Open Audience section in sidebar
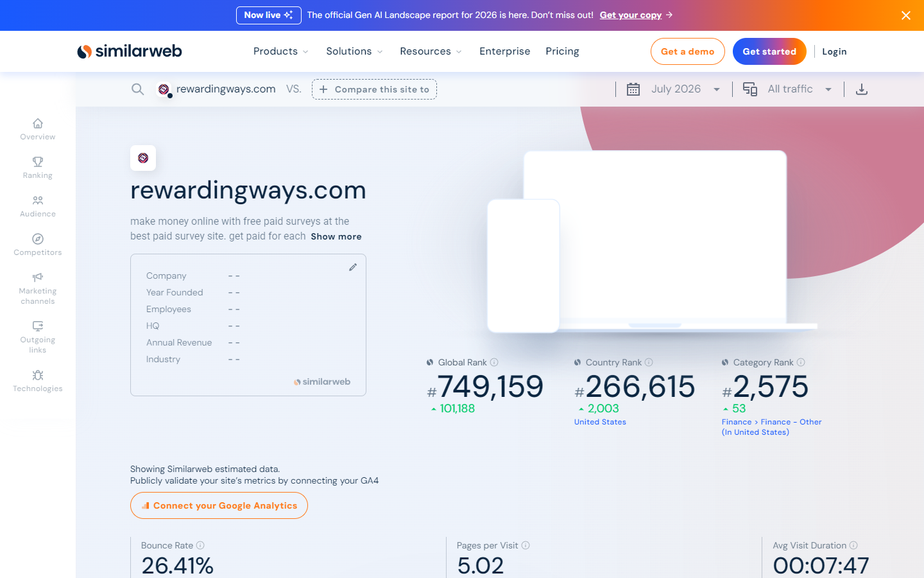The height and width of the screenshot is (578, 924). [38, 206]
